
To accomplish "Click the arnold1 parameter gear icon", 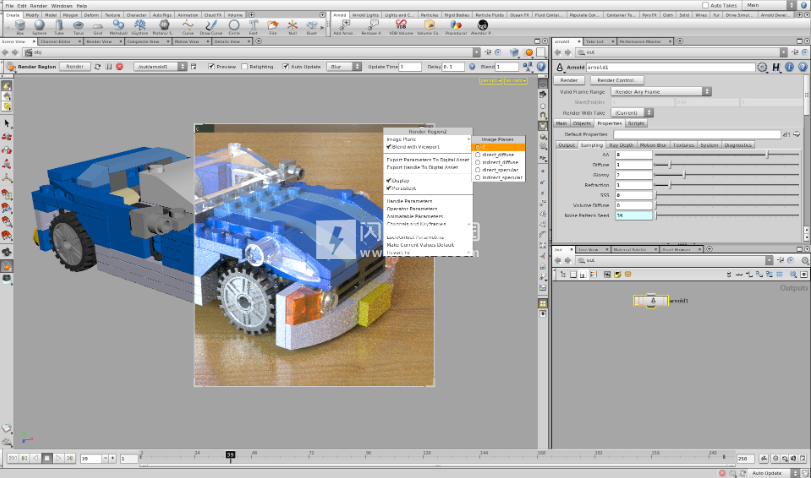I will 762,67.
